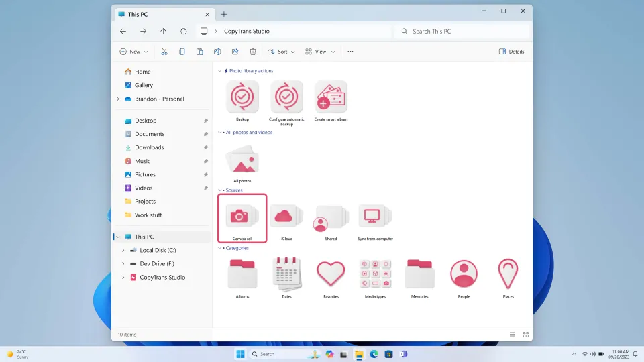The width and height of the screenshot is (644, 362).
Task: Click the Delete trash icon
Action: point(253,52)
